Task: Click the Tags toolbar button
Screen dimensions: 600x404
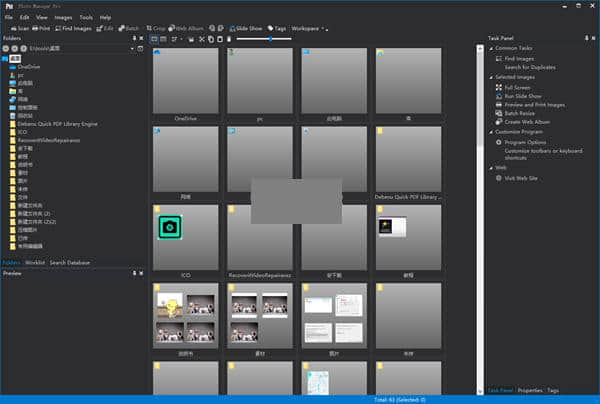Action: pos(277,28)
